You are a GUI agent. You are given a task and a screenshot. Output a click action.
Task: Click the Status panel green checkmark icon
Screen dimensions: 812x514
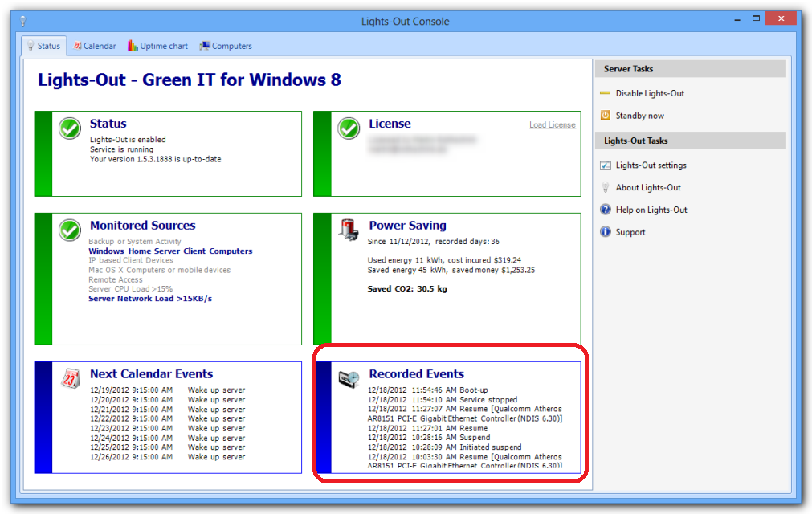[69, 128]
